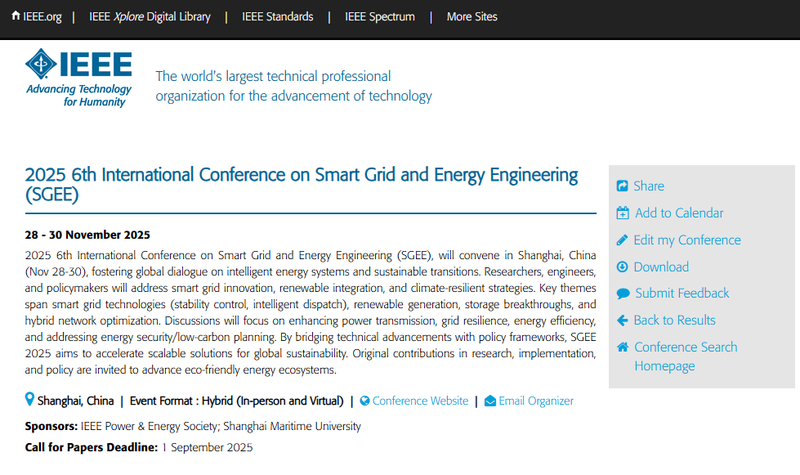
Task: Click the Email Organizer link
Action: click(x=536, y=401)
